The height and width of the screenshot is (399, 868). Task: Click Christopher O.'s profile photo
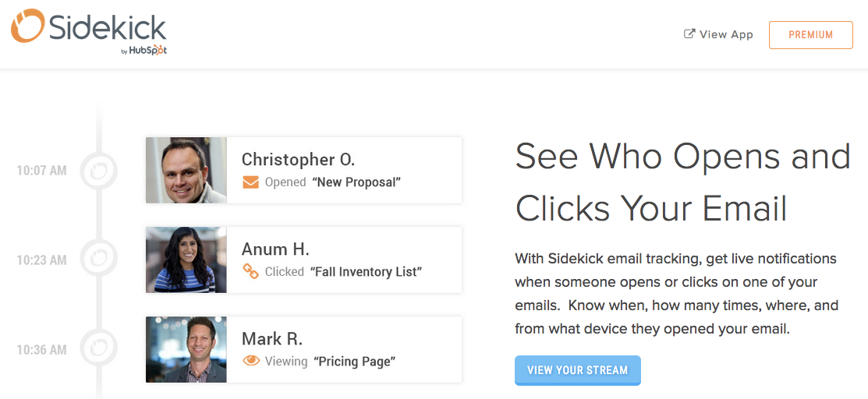pos(186,171)
